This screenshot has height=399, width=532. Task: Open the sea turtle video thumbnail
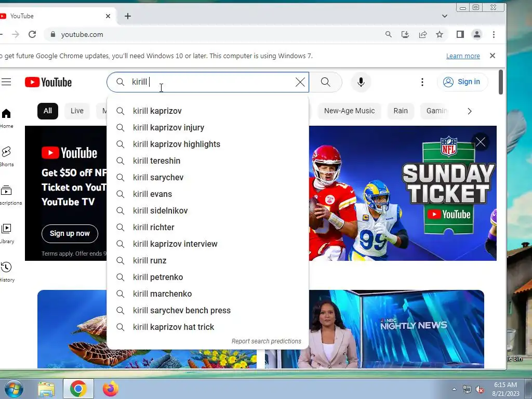click(x=72, y=329)
